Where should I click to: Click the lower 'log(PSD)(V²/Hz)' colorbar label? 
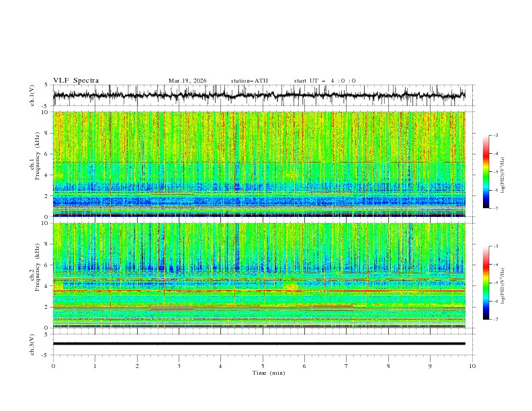point(502,286)
